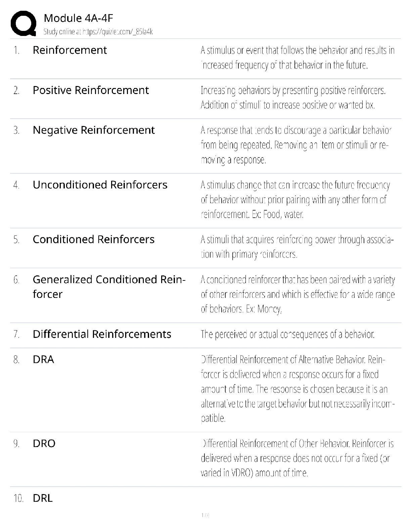Select Generalized Conditioned Reinforcer term
Screen dimensions: 411x532
tap(109, 286)
